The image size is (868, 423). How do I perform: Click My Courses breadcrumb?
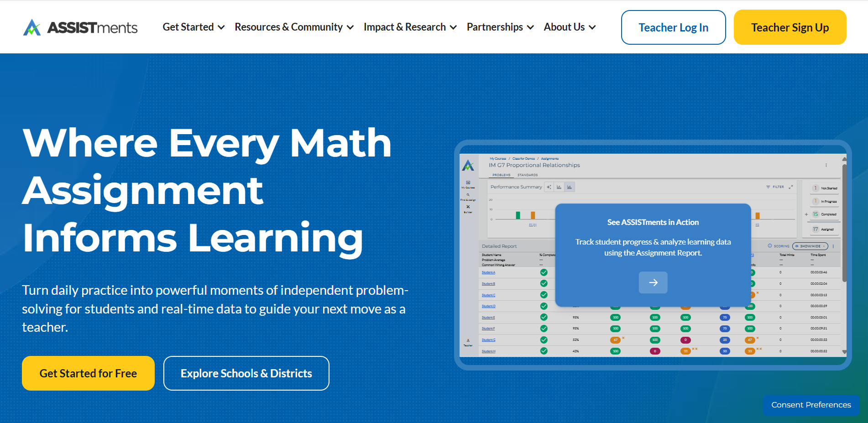tap(498, 159)
